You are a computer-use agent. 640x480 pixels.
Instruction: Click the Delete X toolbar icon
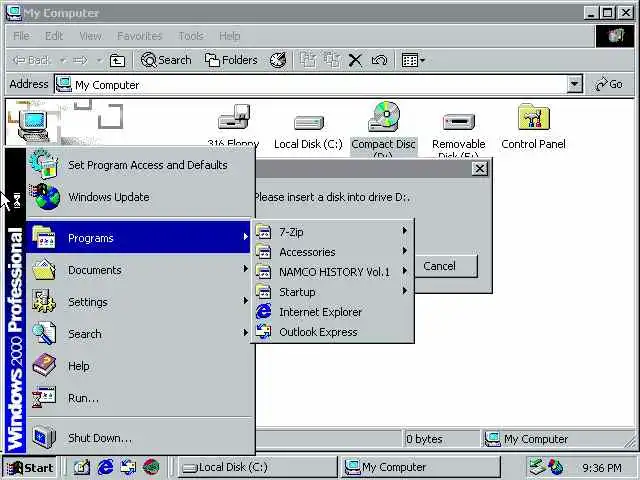pos(355,60)
